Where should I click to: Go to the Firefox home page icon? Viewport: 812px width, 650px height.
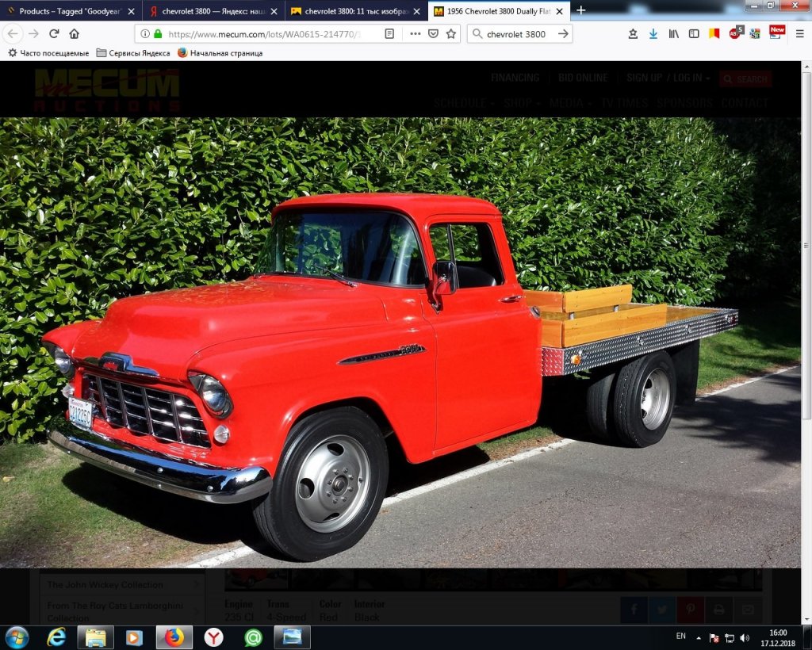[x=74, y=34]
